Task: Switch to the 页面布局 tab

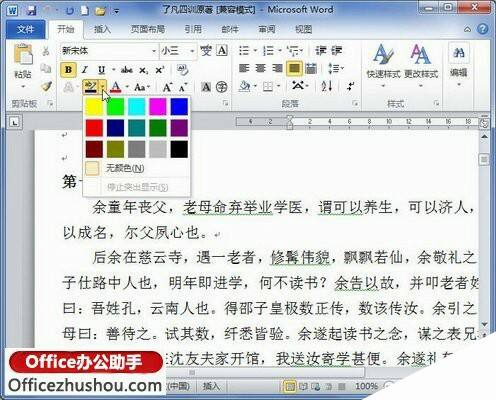Action: pos(148,29)
